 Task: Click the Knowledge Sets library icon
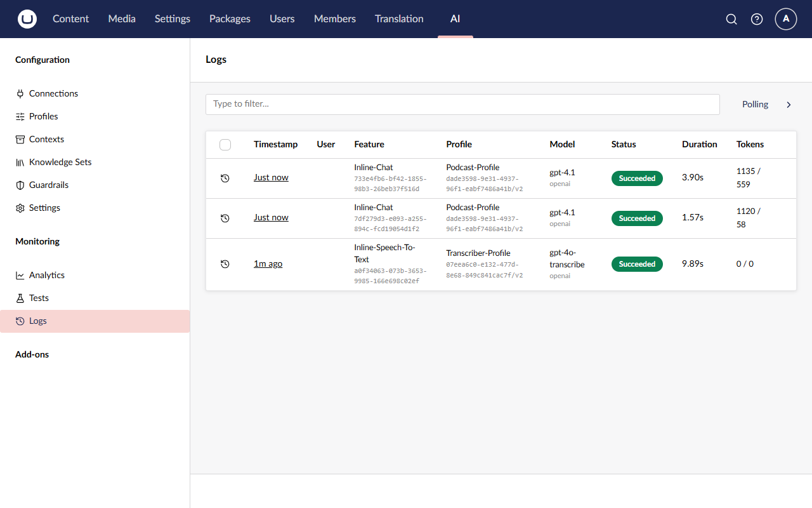pos(20,162)
